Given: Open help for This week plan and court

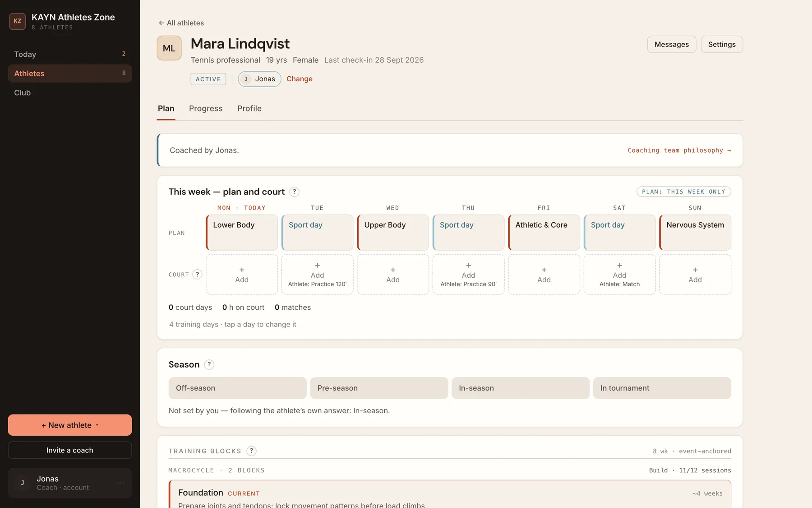Looking at the screenshot, I should tap(294, 192).
